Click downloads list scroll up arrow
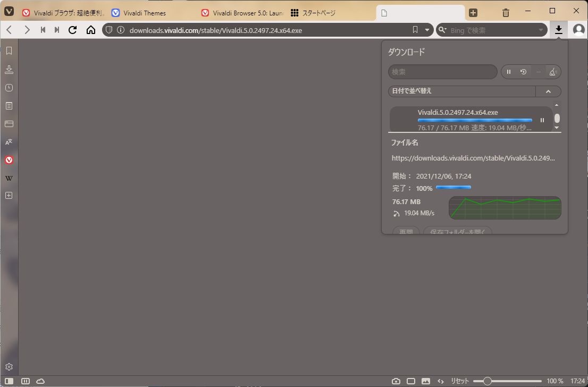Image resolution: width=588 pixels, height=387 pixels. point(557,105)
